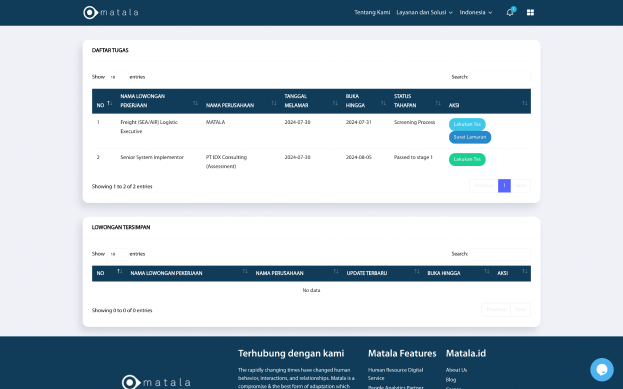This screenshot has height=389, width=623.
Task: Sort saved jobs by Nama Lowongan Pekerjaan
Action: tap(188, 273)
